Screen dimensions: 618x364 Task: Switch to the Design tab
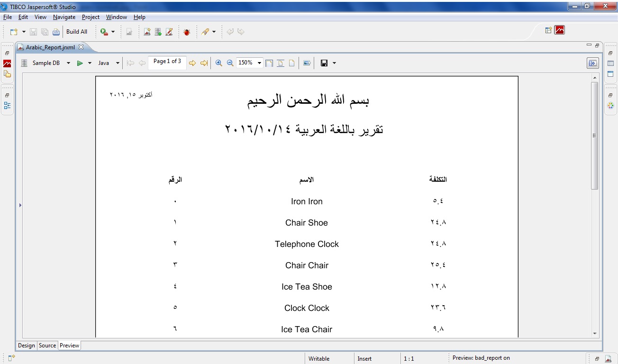pyautogui.click(x=27, y=346)
